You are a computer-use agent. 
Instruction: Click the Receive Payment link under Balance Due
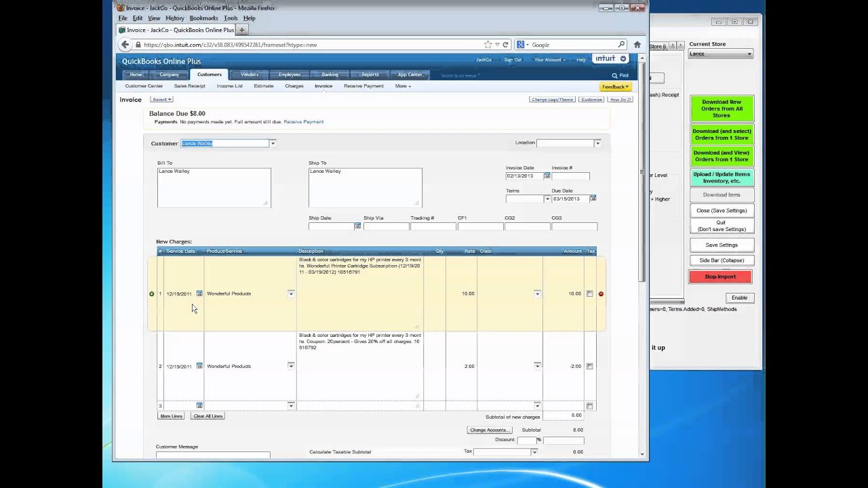(x=303, y=122)
